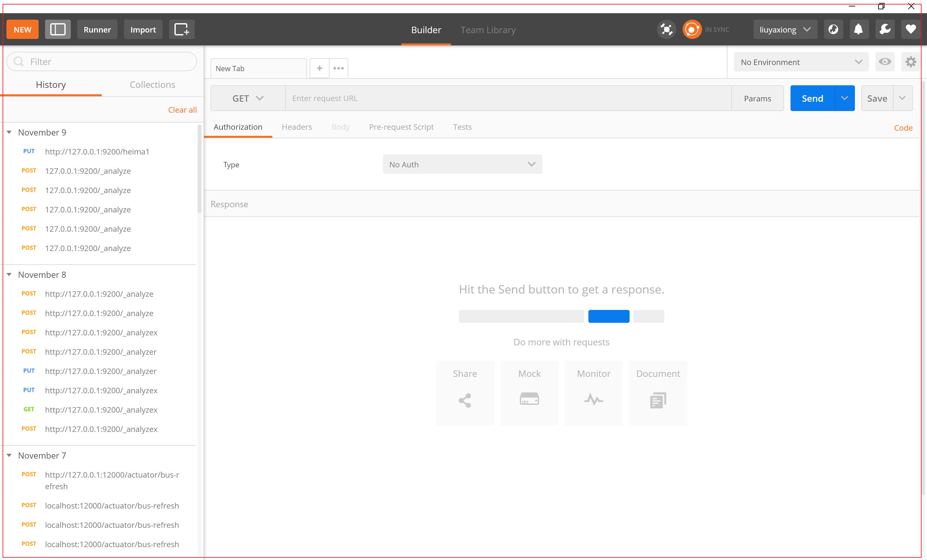Click the orange NEW button

point(23,29)
